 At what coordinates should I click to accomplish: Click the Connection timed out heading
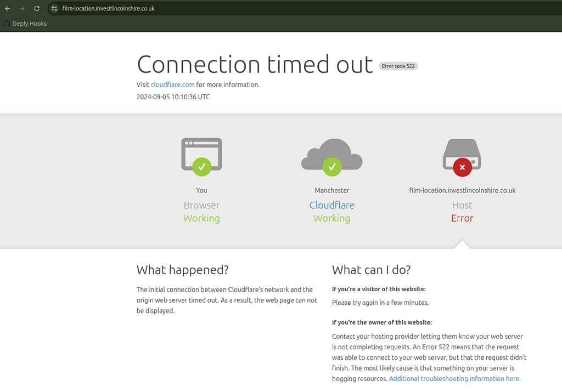pyautogui.click(x=255, y=65)
